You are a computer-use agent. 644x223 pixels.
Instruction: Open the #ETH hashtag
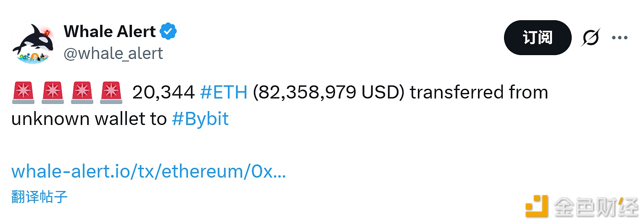[x=224, y=93]
